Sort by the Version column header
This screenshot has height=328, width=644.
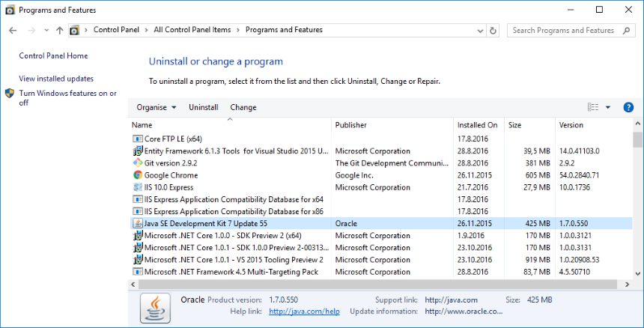594,125
